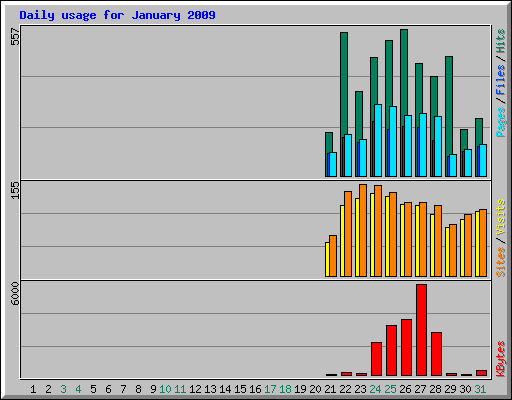Screen dimensions: 512x400
Task: Click the day 28 axis label
Action: coord(435,389)
